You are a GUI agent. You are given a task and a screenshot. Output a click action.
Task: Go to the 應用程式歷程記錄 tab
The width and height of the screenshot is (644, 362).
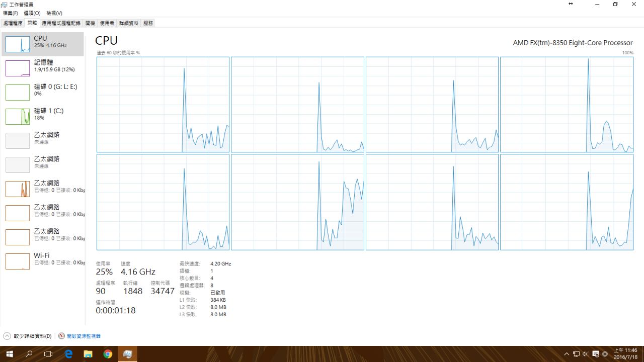tap(61, 23)
